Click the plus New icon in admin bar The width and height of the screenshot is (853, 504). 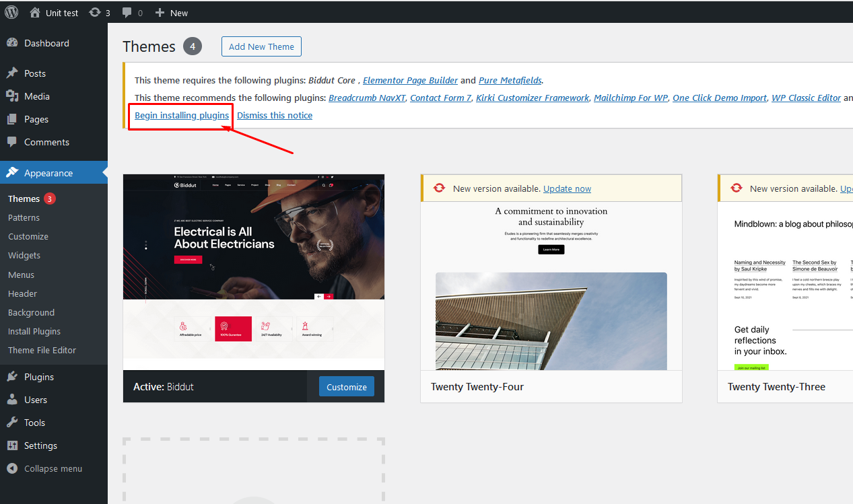(x=160, y=12)
